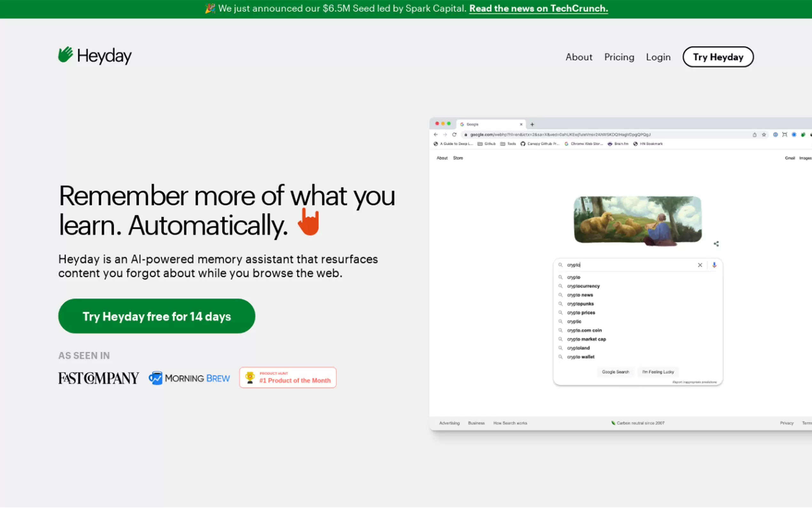The height and width of the screenshot is (508, 812).
Task: Open the About page in navigation
Action: [x=579, y=57]
